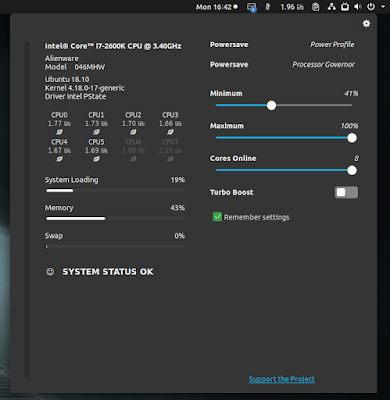
Task: Click the power button icon in top bar
Action: coord(371,7)
